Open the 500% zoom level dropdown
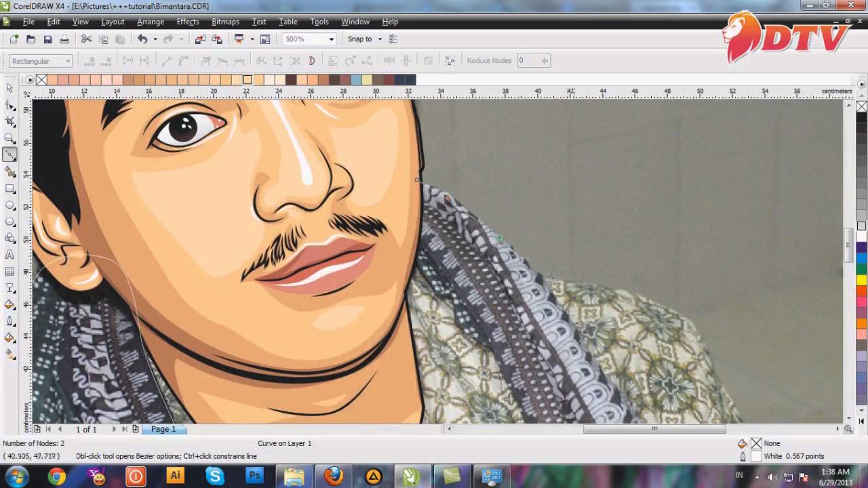The image size is (868, 488). pos(332,39)
